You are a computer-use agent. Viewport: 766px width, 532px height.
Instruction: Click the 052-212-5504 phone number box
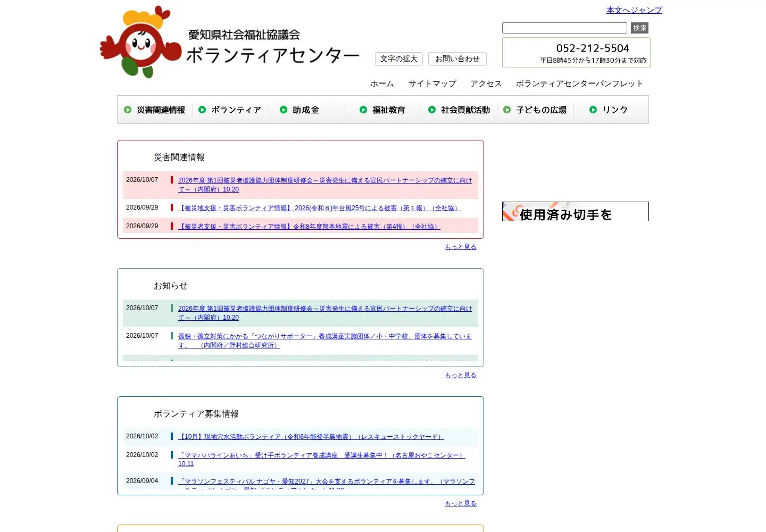[576, 53]
